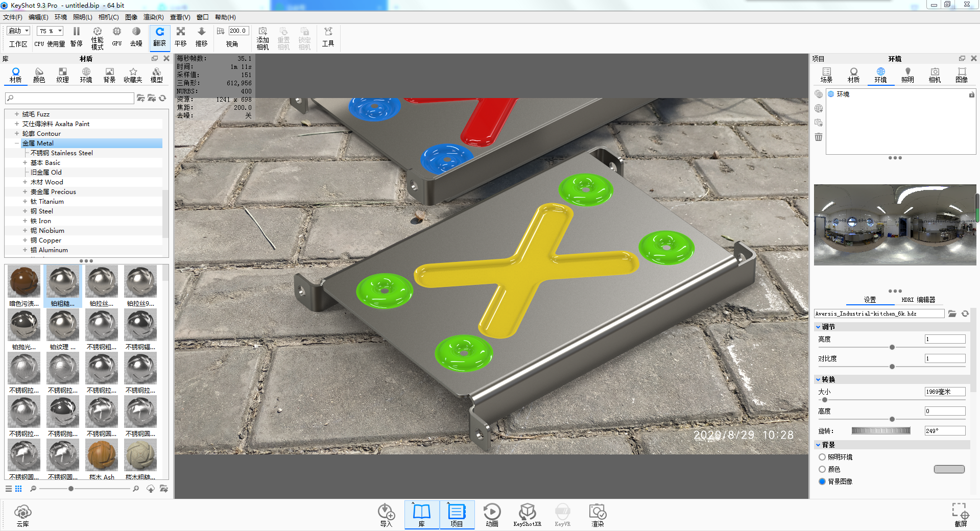Click the kitchen HDRI environment preview
This screenshot has width=980, height=531.
tap(895, 225)
